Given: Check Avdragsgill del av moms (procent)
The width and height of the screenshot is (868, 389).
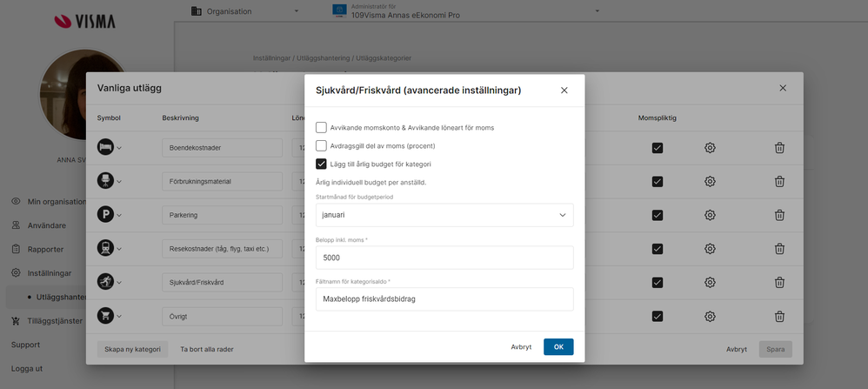Looking at the screenshot, I should tap(322, 146).
